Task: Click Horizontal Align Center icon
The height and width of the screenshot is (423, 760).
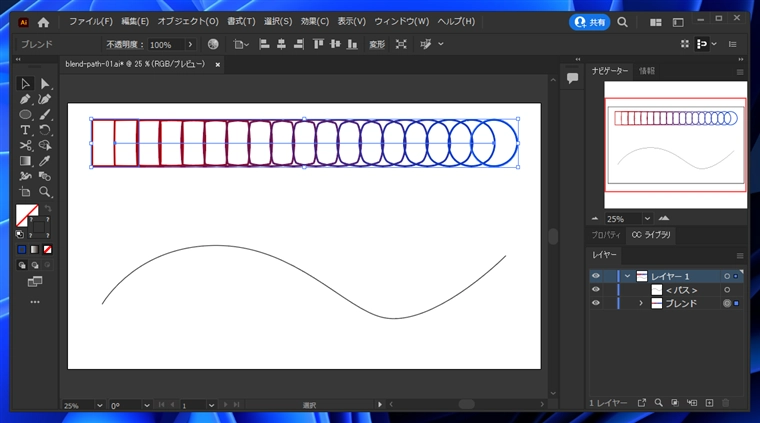Action: (281, 44)
